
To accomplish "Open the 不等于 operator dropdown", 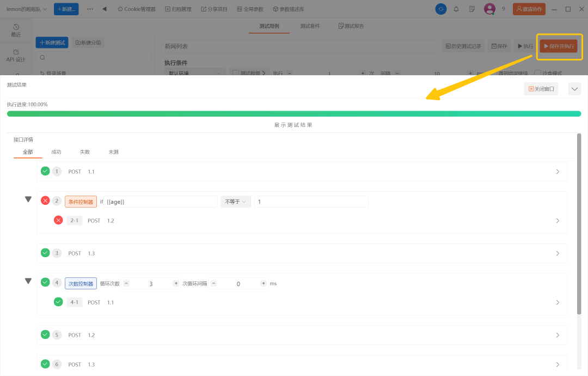I will pyautogui.click(x=236, y=202).
